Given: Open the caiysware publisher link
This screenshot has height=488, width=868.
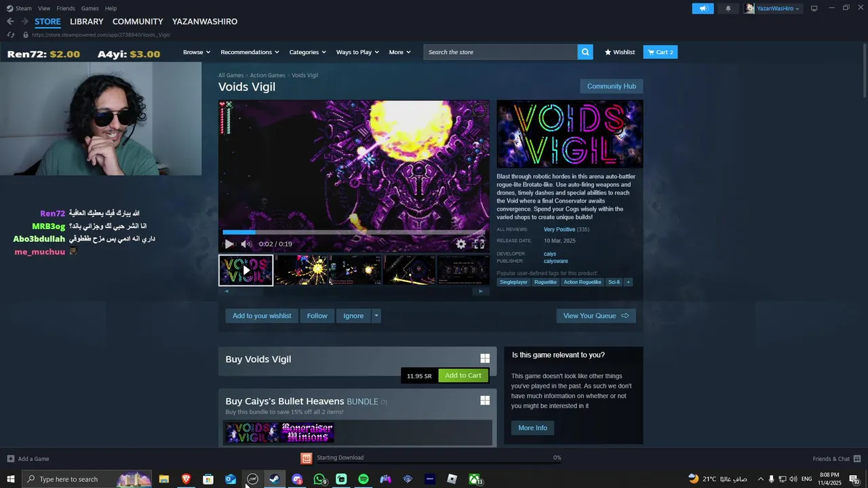Looking at the screenshot, I should [x=555, y=261].
